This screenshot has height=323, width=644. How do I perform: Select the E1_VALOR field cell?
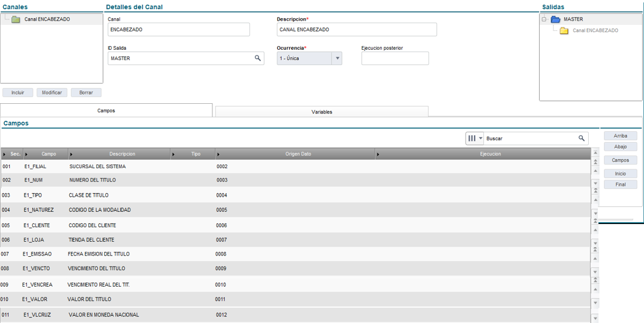click(35, 299)
